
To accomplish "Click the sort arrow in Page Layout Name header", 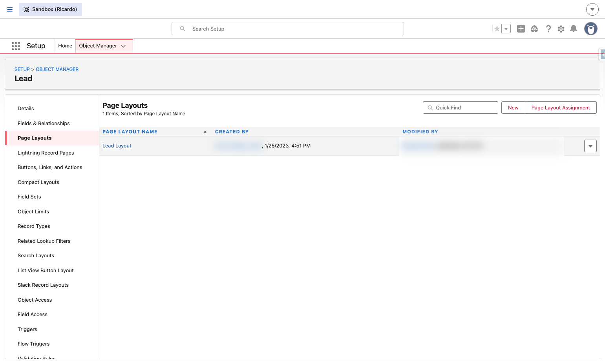I will pyautogui.click(x=205, y=132).
